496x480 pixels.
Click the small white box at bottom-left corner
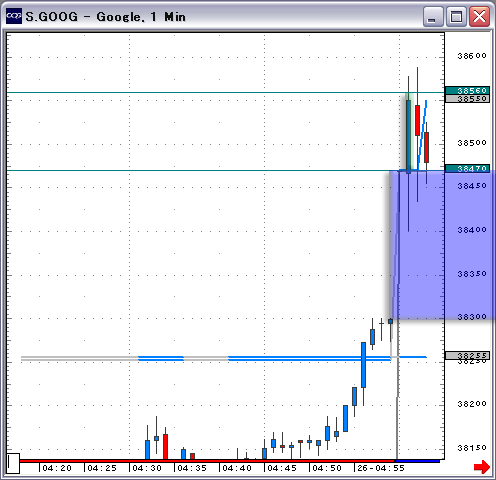(x=13, y=463)
